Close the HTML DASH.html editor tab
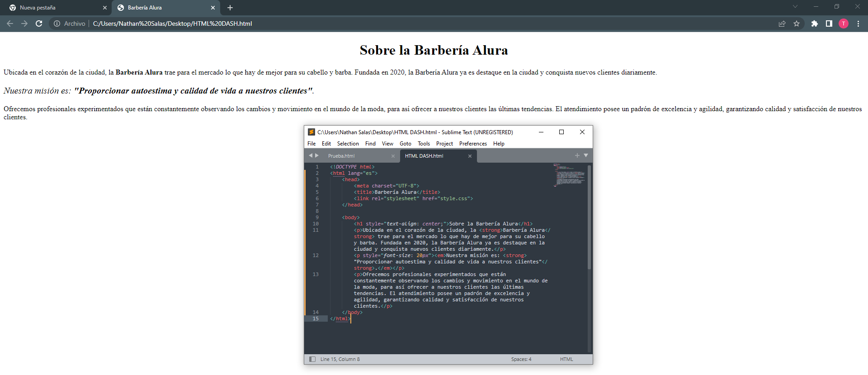Image resolution: width=868 pixels, height=375 pixels. point(470,156)
